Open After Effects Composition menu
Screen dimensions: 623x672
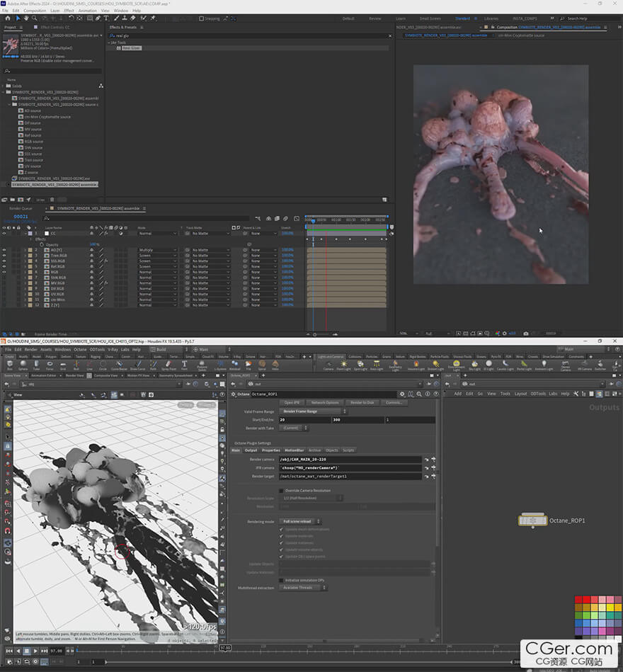pos(35,11)
